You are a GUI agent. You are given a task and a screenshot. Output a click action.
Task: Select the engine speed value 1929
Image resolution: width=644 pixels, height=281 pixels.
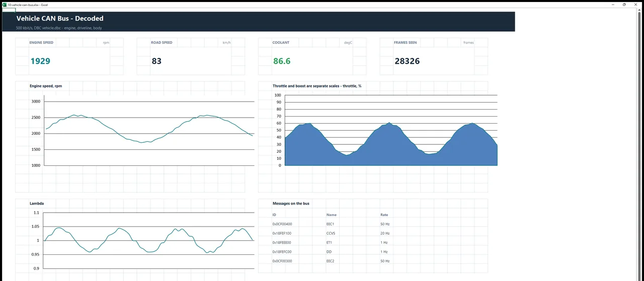(40, 61)
